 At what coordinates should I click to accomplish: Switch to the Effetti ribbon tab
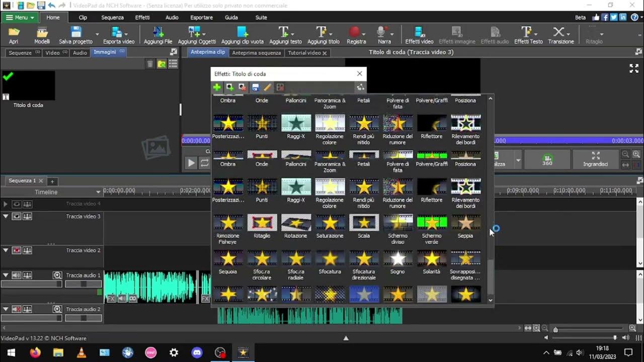pyautogui.click(x=142, y=17)
